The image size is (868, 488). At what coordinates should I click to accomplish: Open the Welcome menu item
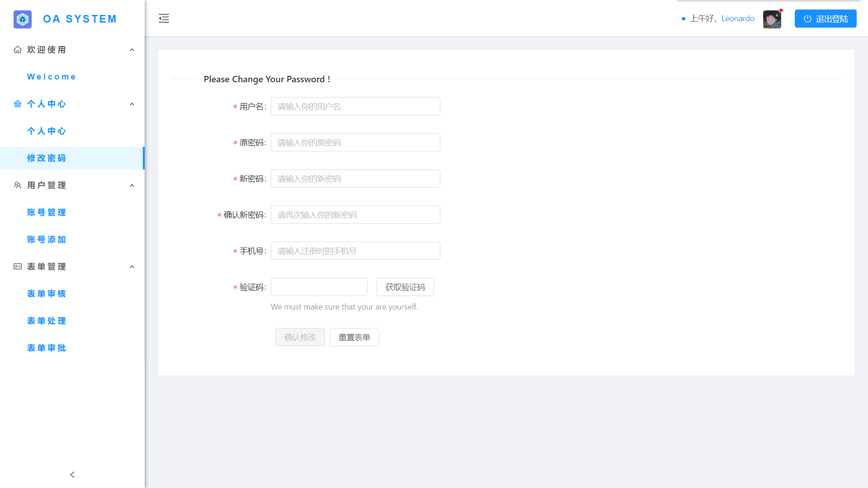click(x=52, y=77)
